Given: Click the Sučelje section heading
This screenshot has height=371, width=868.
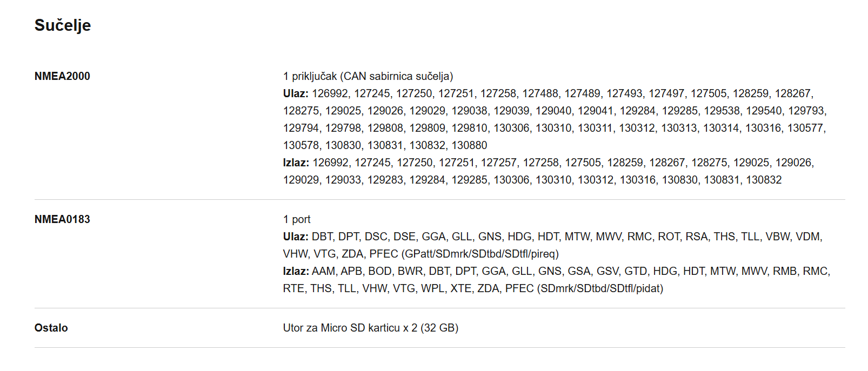Looking at the screenshot, I should click(63, 25).
